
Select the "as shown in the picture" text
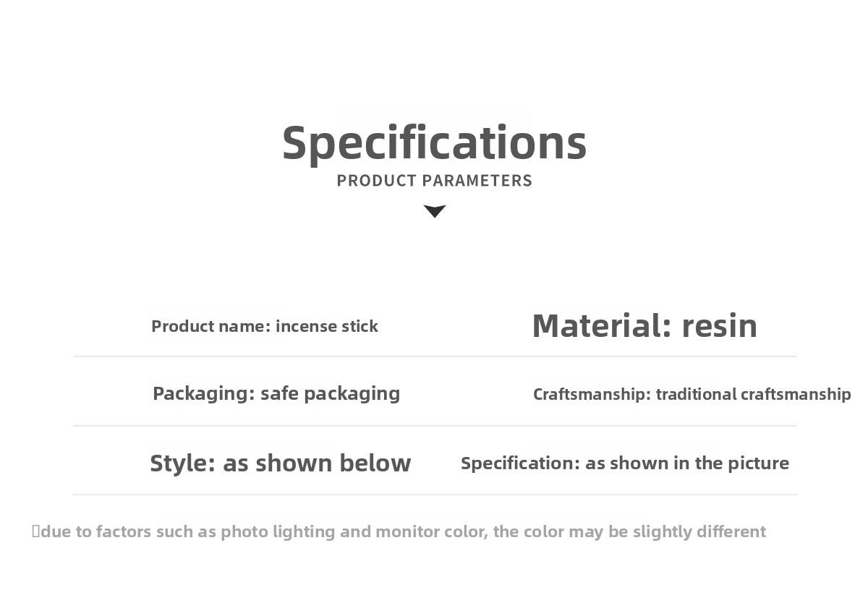coord(687,463)
